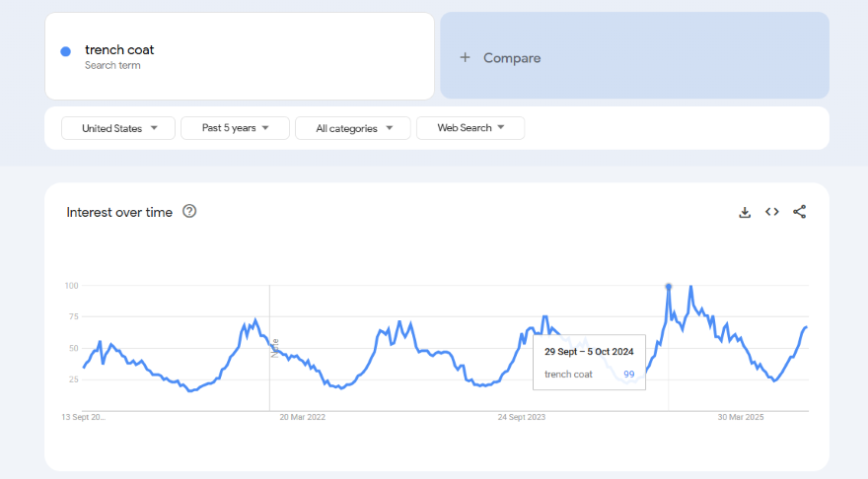
Task: Open help icon beside Interest over time
Action: click(189, 211)
